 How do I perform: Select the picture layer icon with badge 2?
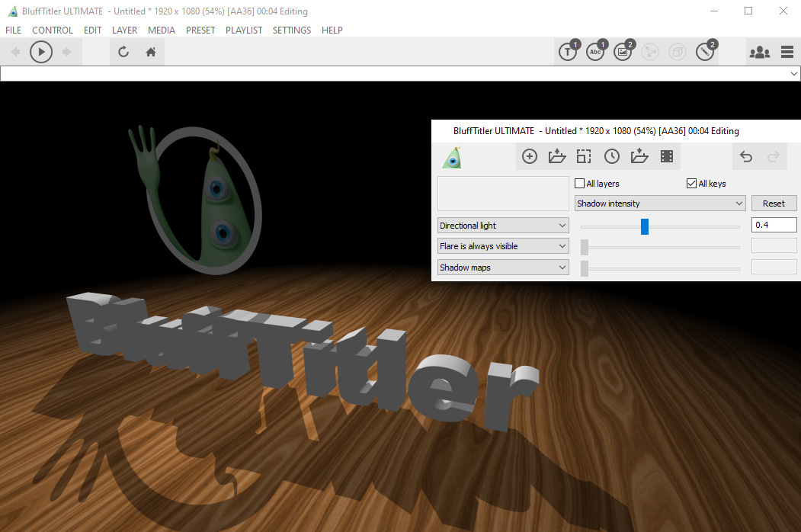(623, 51)
